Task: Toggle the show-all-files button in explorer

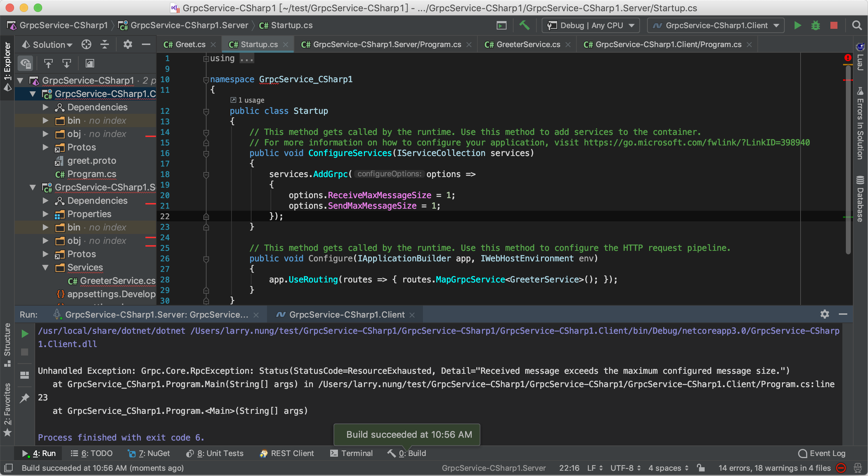Action: (x=26, y=63)
